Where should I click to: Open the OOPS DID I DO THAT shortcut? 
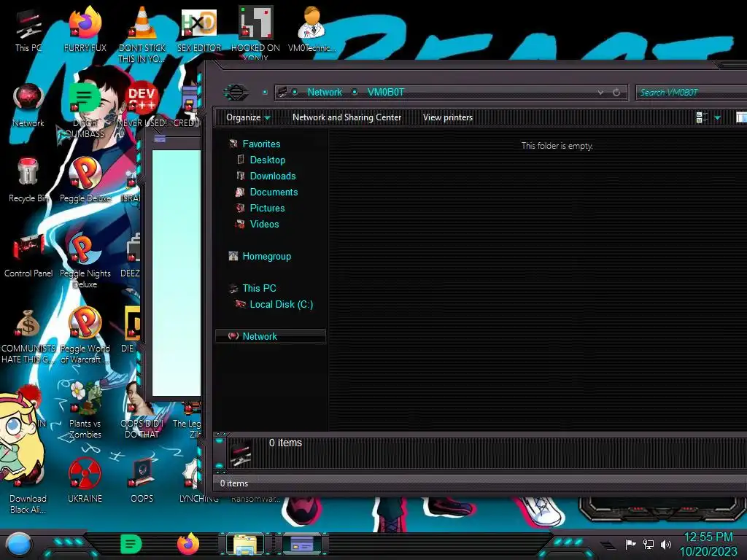[x=142, y=411]
